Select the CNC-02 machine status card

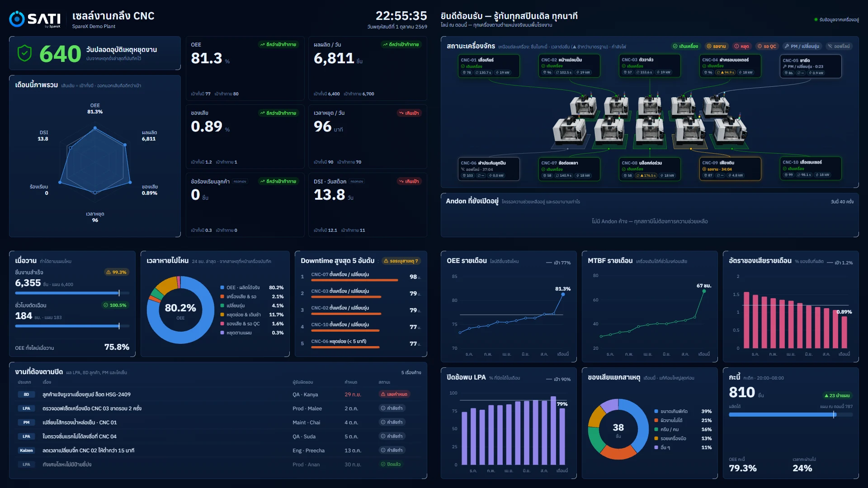click(569, 66)
